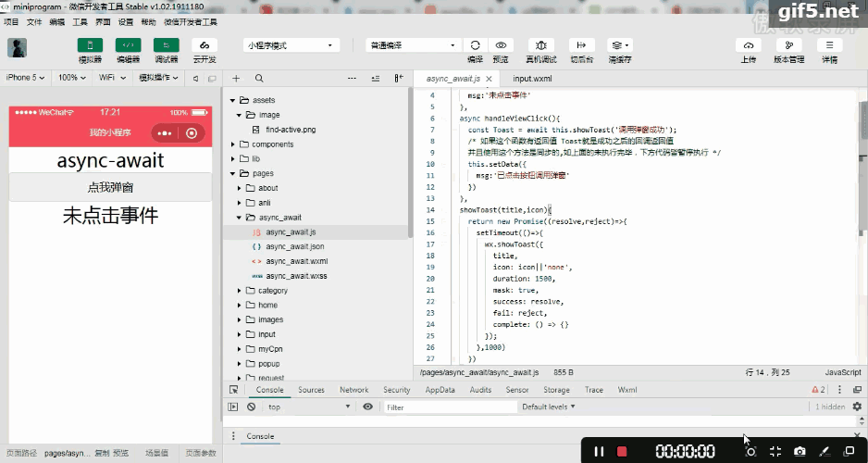Switch to input.wxml editor tab

(x=532, y=79)
